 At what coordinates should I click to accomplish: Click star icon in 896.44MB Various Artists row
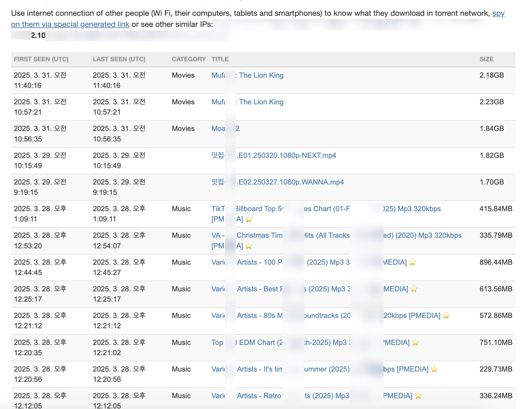412,262
